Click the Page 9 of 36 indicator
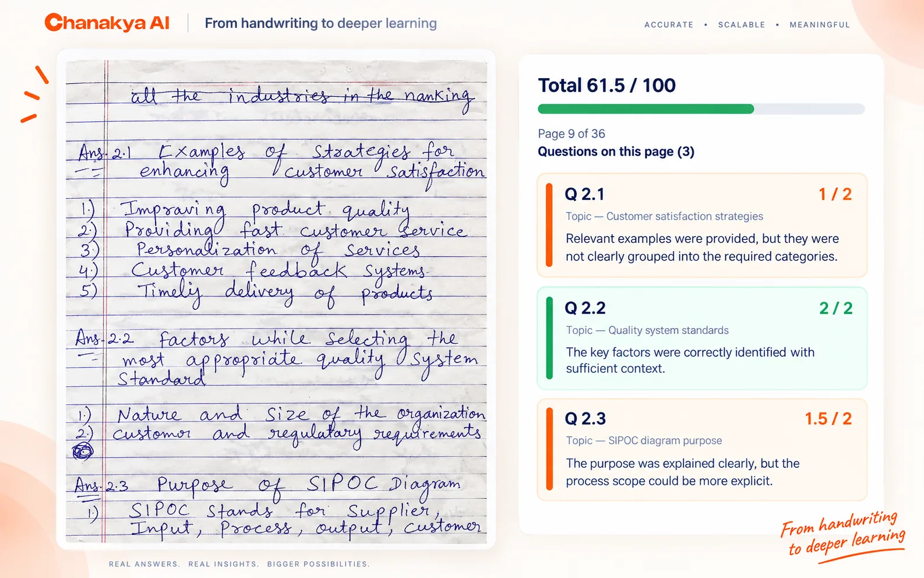 [572, 133]
